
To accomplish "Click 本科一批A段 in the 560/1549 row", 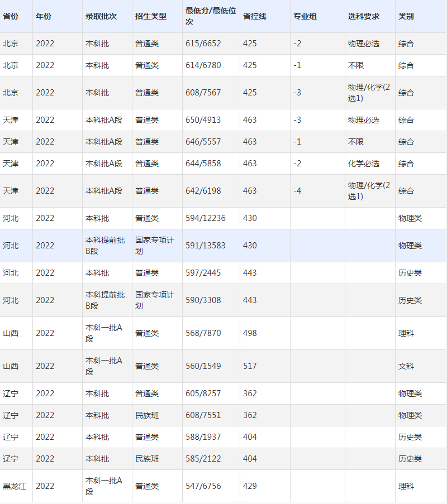I will pos(104,366).
